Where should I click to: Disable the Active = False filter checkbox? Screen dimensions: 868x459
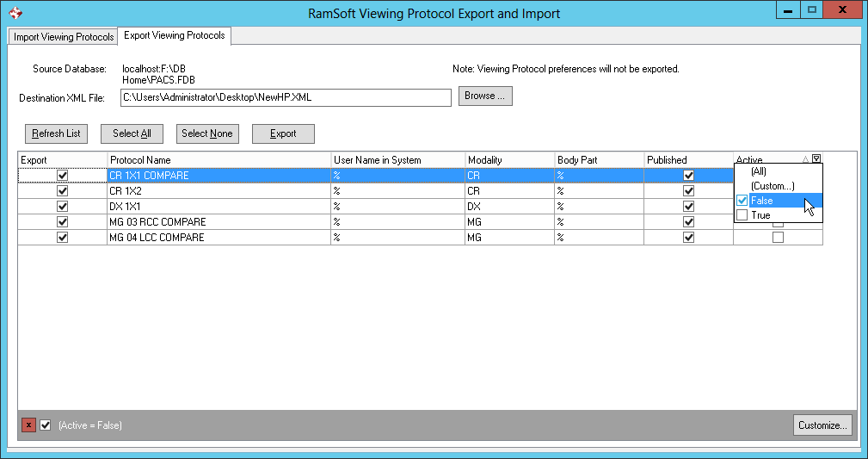point(46,425)
